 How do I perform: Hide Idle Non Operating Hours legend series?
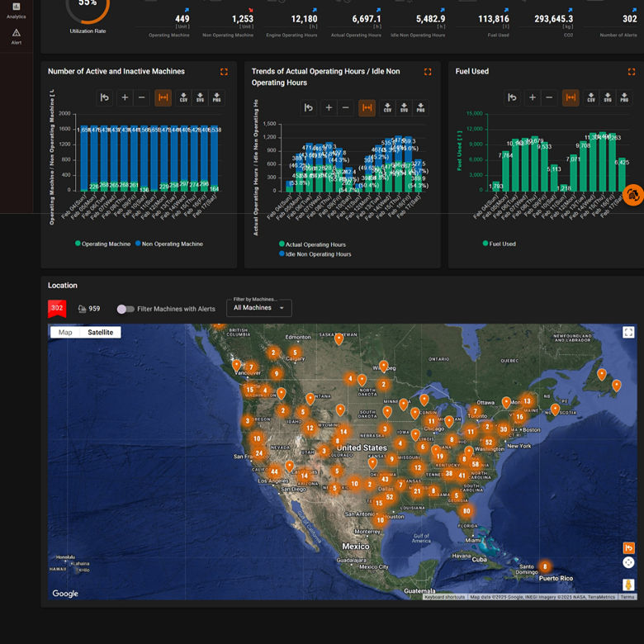point(318,254)
